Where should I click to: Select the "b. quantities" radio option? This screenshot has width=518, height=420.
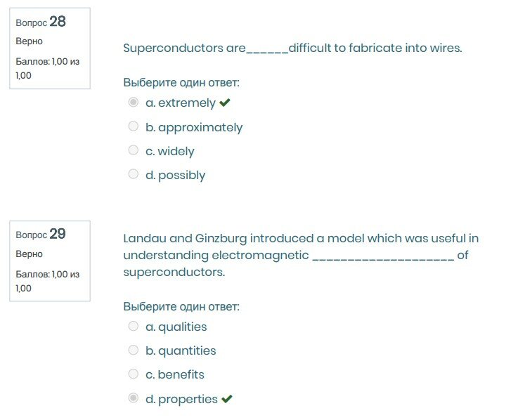134,350
